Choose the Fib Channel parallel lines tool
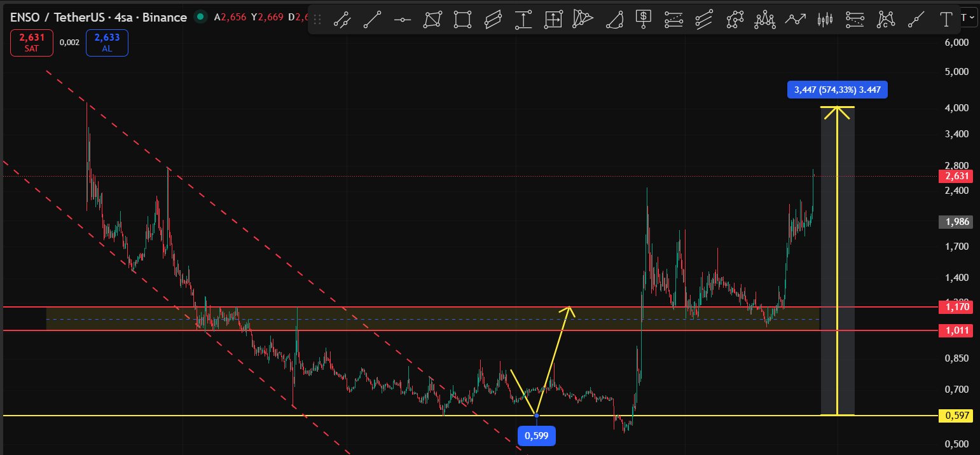Image resolution: width=980 pixels, height=455 pixels. 704,20
